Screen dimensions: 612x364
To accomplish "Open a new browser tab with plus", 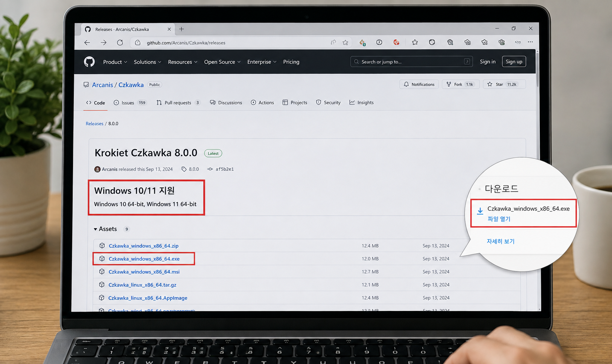I will [x=181, y=29].
